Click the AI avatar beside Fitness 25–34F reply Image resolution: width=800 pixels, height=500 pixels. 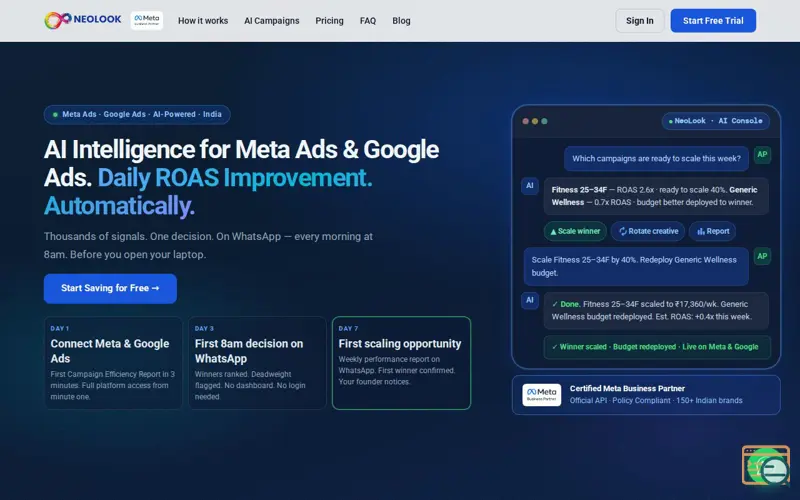coord(530,186)
